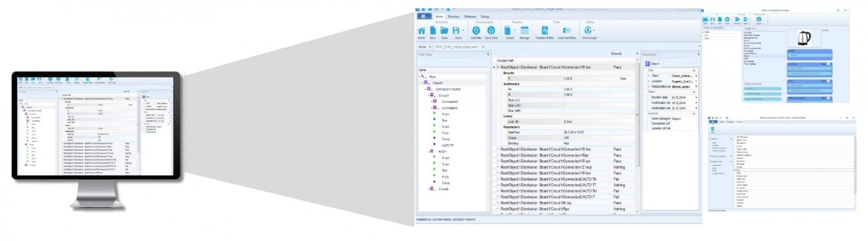Click the Home icon in the ribbon
The height and width of the screenshot is (241, 868).
pos(421,31)
